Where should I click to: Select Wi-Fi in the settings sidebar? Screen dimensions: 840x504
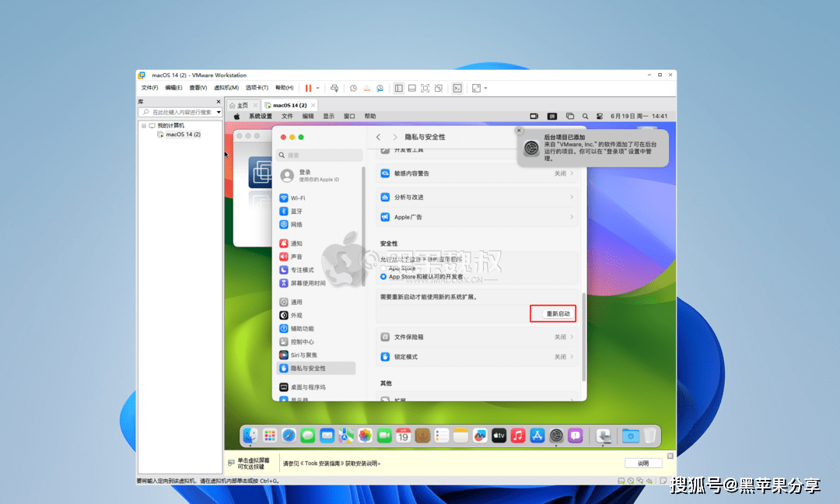(316, 198)
